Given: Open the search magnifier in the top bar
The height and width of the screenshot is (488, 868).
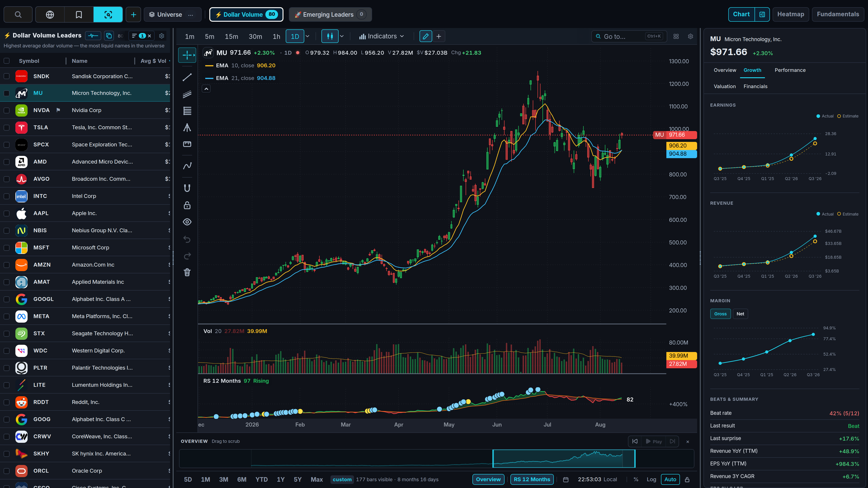Looking at the screenshot, I should click(18, 14).
